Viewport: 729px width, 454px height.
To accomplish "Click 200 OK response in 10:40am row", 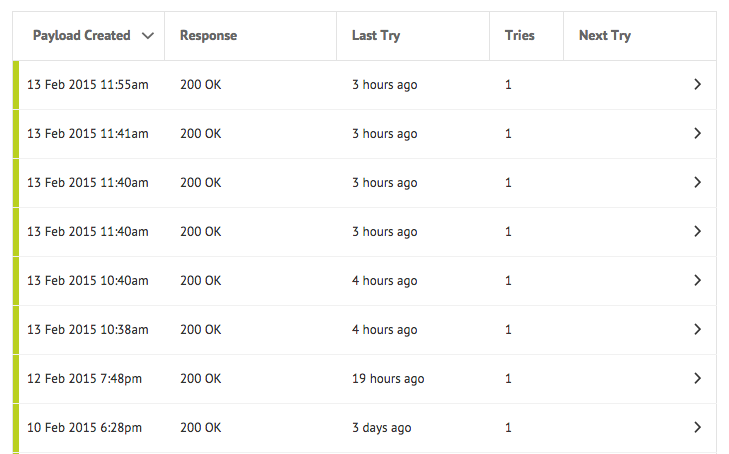I will 200,281.
